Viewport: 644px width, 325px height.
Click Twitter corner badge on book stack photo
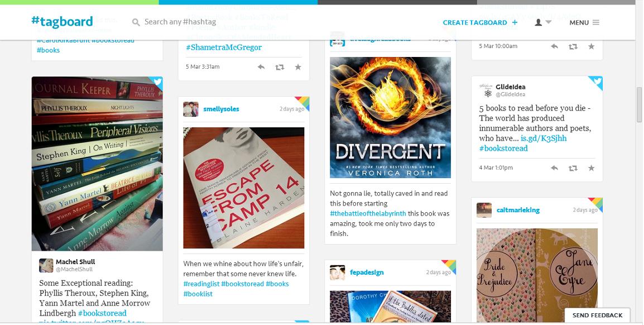coord(158,82)
